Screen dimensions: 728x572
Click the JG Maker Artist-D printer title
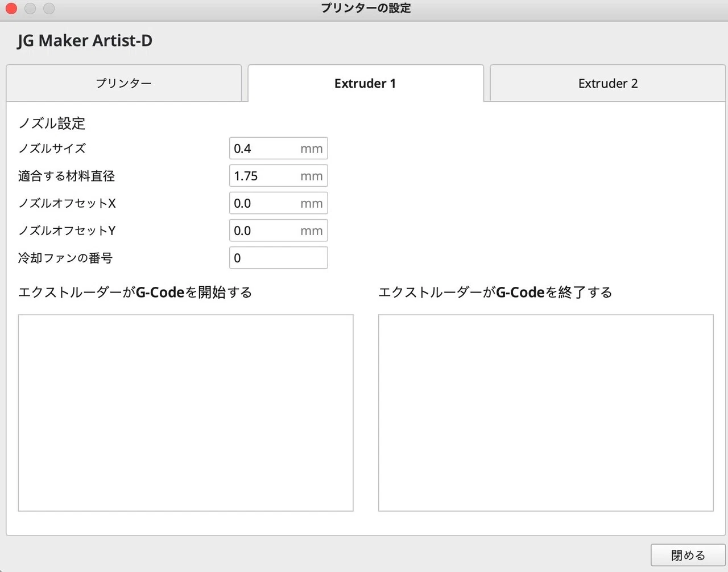(85, 41)
